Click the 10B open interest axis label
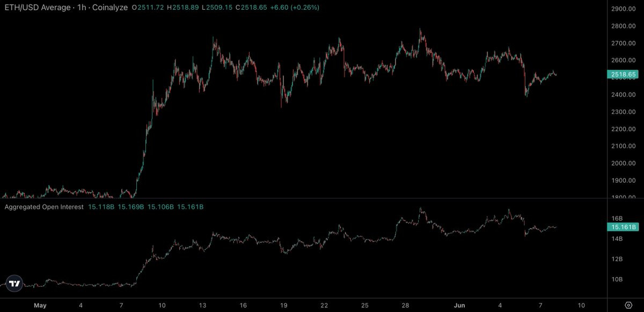This screenshot has height=312, width=644. point(617,279)
